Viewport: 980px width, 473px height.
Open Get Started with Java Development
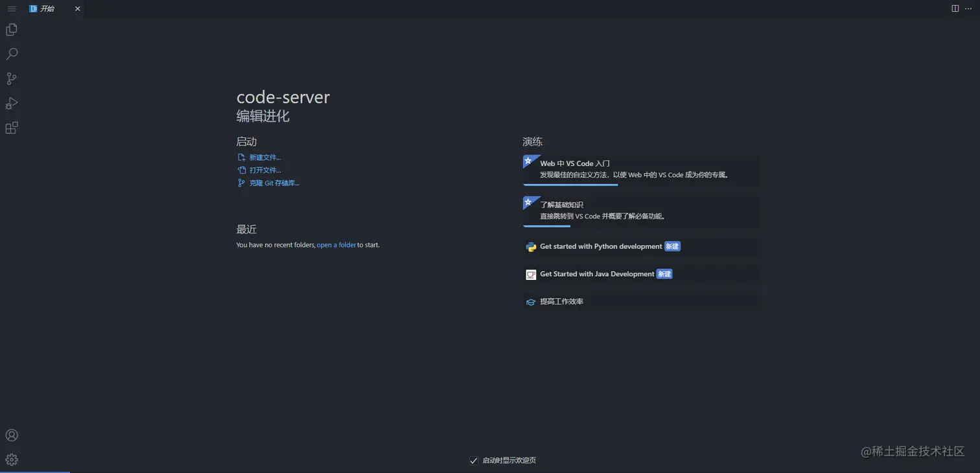(x=642, y=274)
